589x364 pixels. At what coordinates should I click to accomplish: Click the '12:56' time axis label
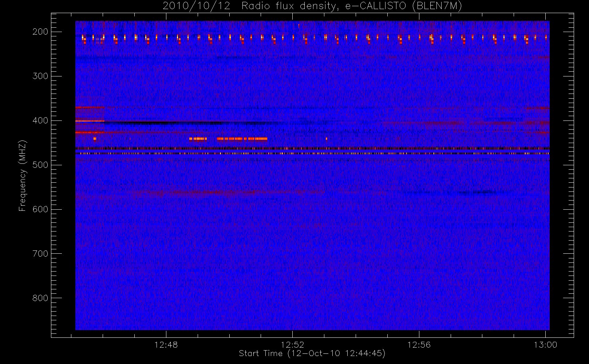419,345
